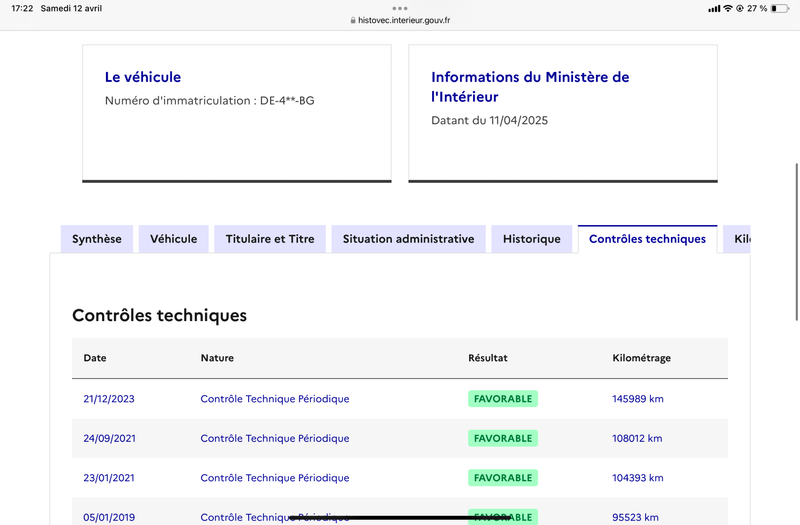Select the Contrôles techniques tab
Viewport: 800px width, 525px height.
647,239
